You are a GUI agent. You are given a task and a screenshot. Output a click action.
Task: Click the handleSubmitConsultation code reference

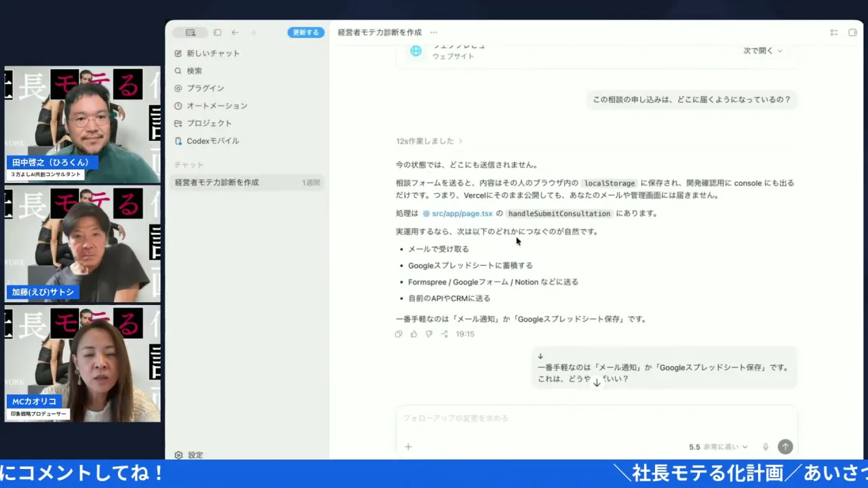(559, 213)
